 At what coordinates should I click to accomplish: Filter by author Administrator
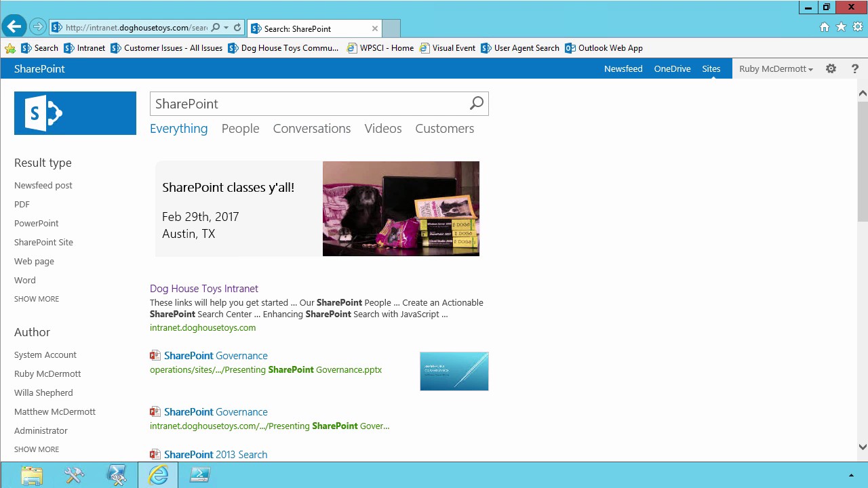coord(41,430)
